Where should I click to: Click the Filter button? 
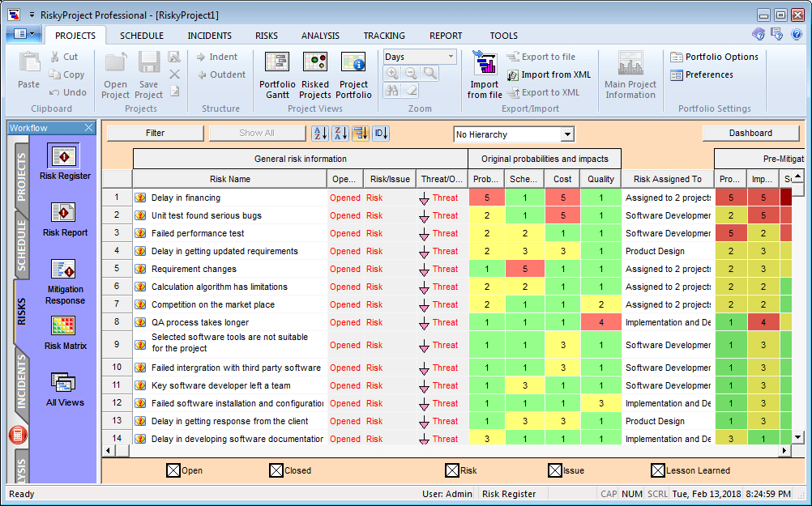pyautogui.click(x=155, y=133)
